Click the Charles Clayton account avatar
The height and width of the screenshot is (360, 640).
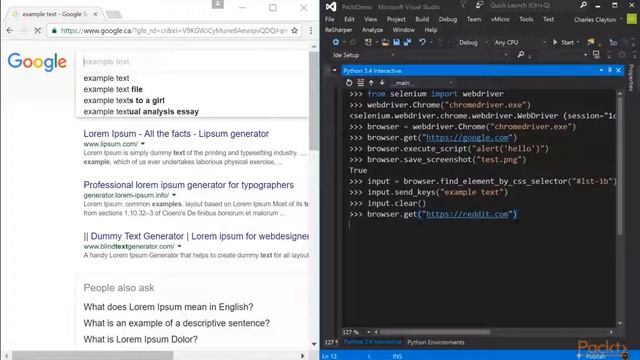coord(632,19)
